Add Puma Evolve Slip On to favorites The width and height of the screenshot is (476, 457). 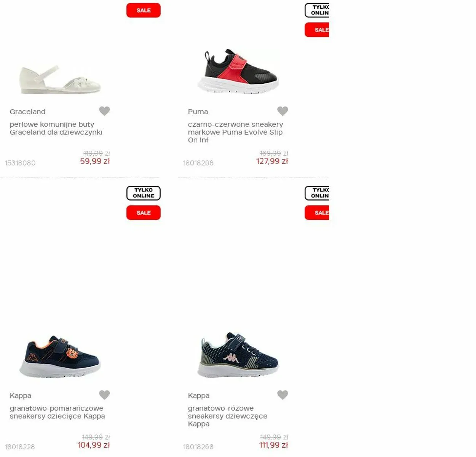pyautogui.click(x=283, y=111)
